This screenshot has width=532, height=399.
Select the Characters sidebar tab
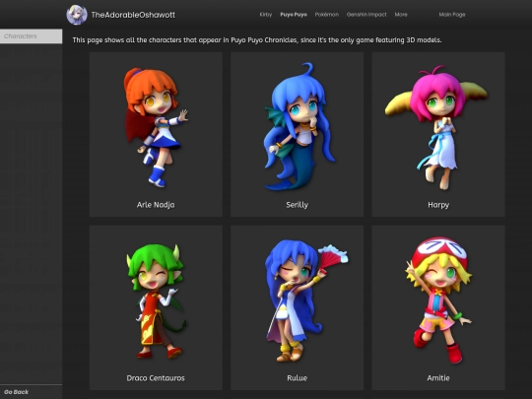click(x=31, y=36)
